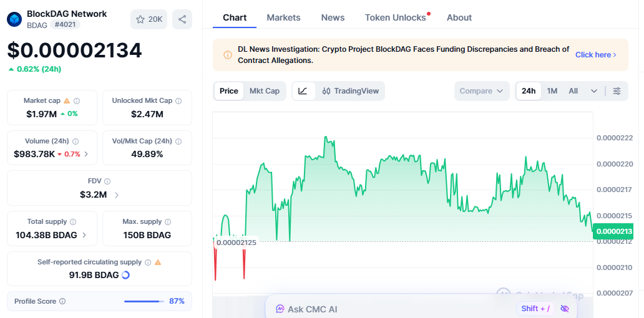Set chart range to 24h
644x318 pixels.
[529, 91]
